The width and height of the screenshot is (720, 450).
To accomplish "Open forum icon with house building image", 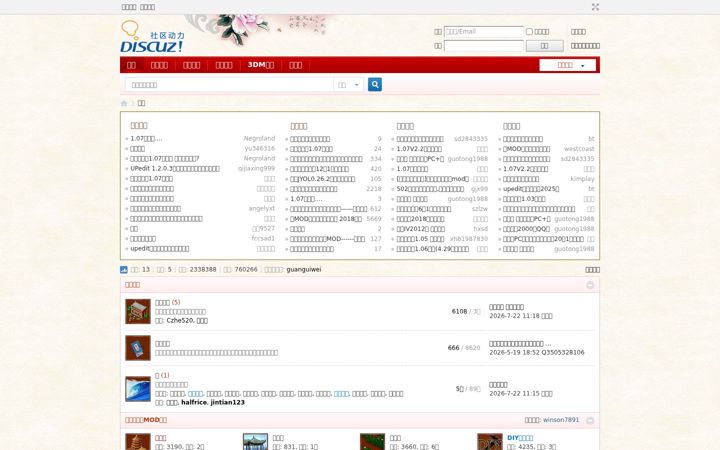I will [138, 311].
